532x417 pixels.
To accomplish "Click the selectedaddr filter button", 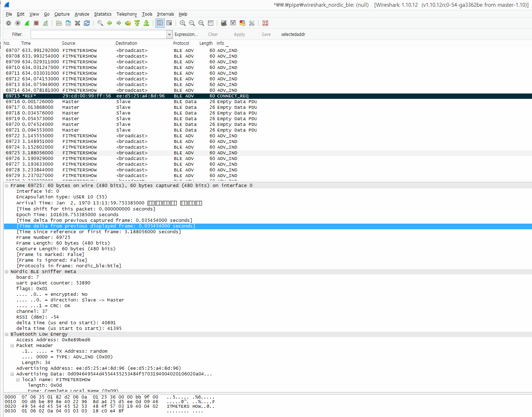I will click(x=293, y=34).
